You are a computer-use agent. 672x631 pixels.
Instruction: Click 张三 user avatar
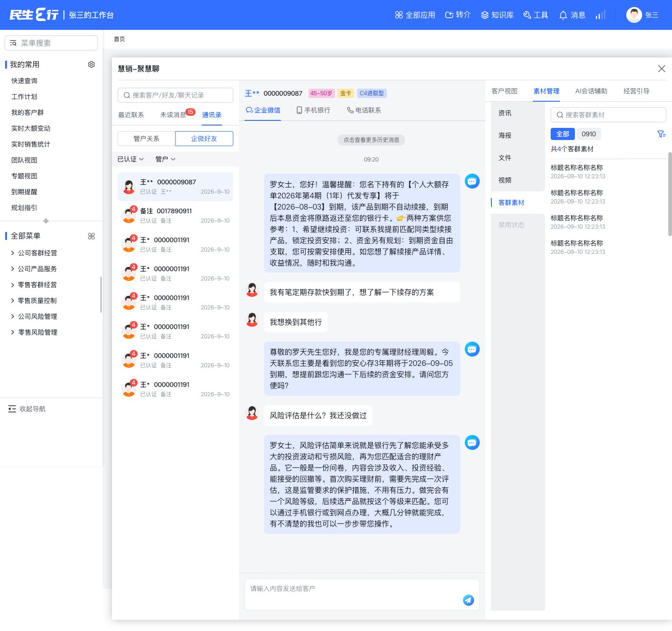(x=634, y=15)
